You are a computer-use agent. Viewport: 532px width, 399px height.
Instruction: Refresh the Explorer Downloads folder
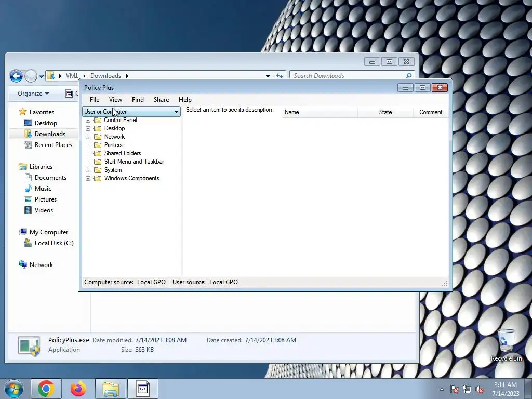(279, 76)
